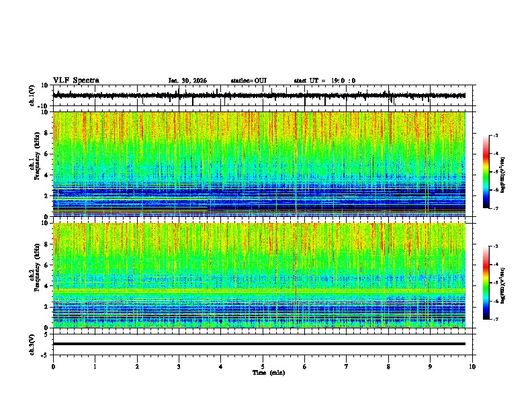
Task: Click the yellow-green band near 3.5 kHz in ch.2
Action: [x=259, y=291]
